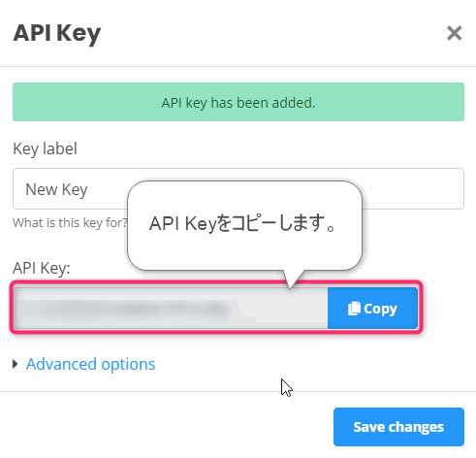Click the 'API Key:' field caption
476x458 pixels.
pos(42,268)
